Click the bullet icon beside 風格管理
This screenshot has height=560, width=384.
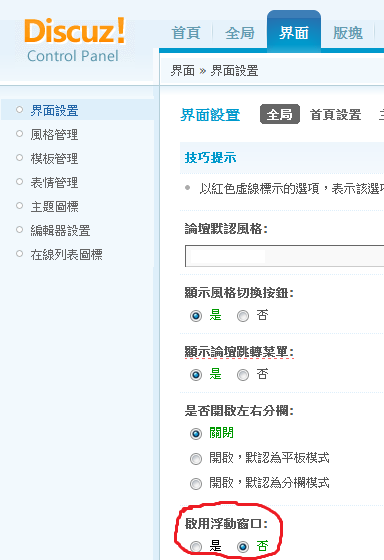pos(20,134)
